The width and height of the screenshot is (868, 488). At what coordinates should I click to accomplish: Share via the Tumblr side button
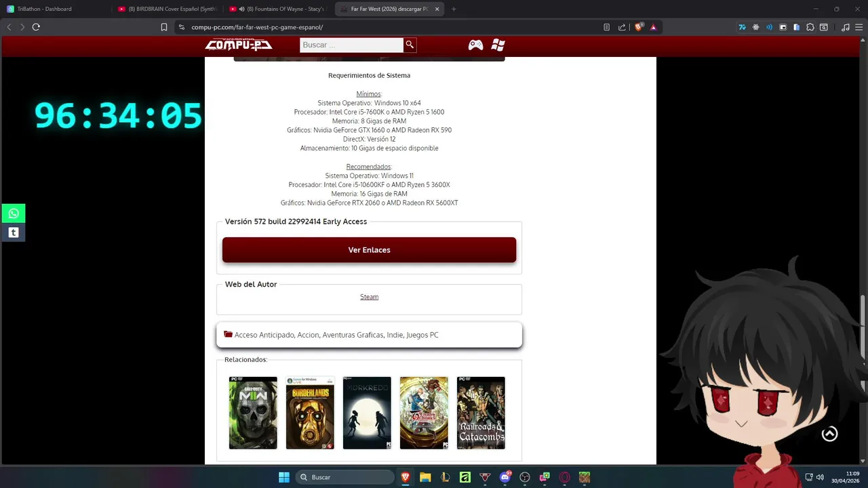click(x=13, y=232)
